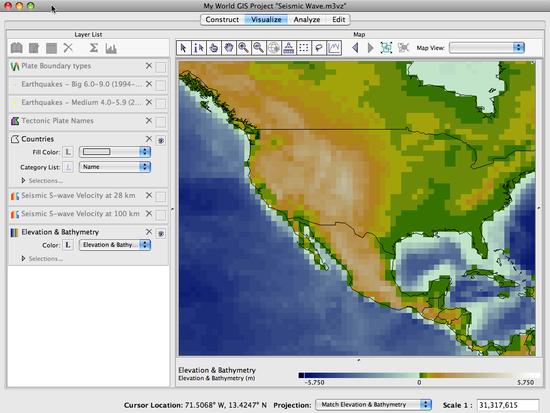The height and width of the screenshot is (413, 550).
Task: Show the Plate Boundary types layer
Action: point(161,67)
